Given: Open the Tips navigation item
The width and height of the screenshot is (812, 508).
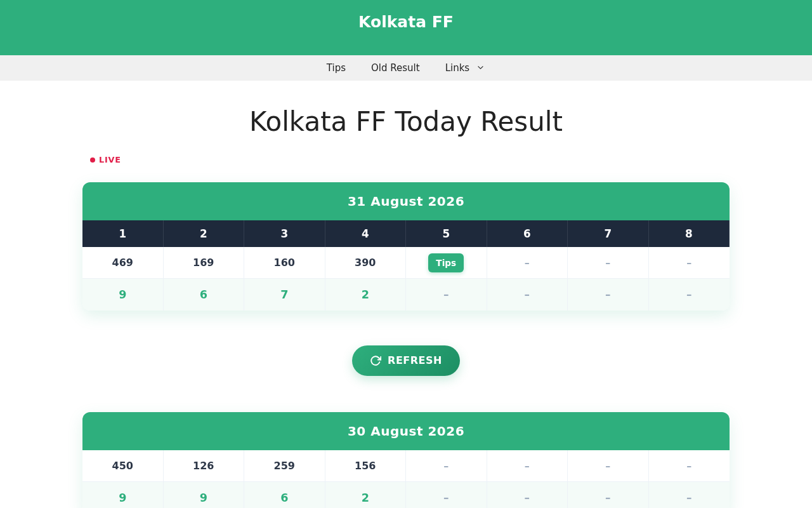Looking at the screenshot, I should click(336, 68).
